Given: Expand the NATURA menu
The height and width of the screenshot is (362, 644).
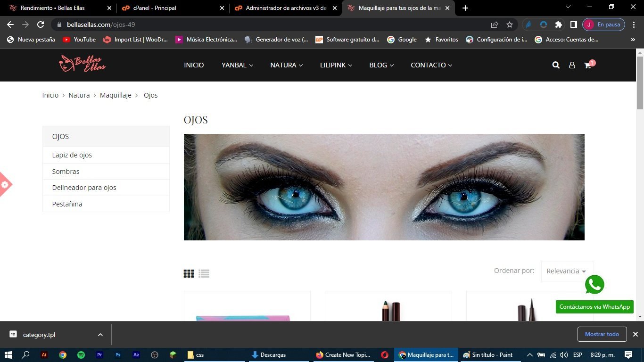Looking at the screenshot, I should tap(287, 65).
